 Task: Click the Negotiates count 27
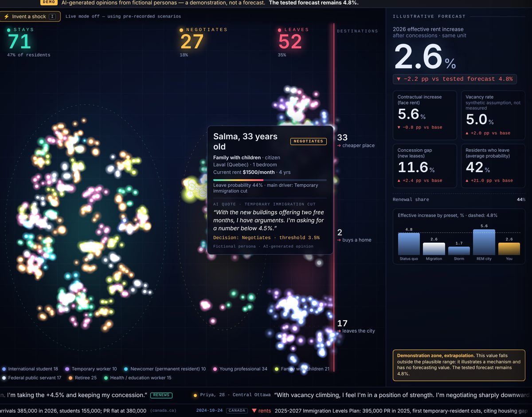point(192,42)
